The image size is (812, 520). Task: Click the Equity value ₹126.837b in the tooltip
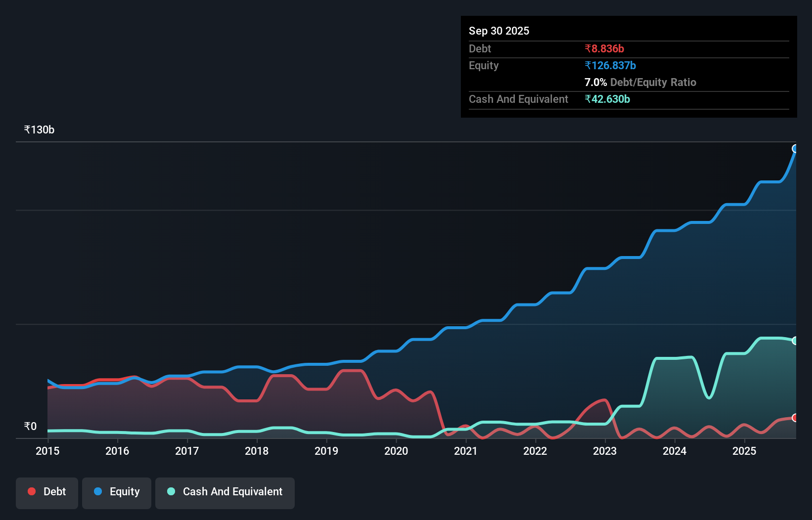pos(610,65)
